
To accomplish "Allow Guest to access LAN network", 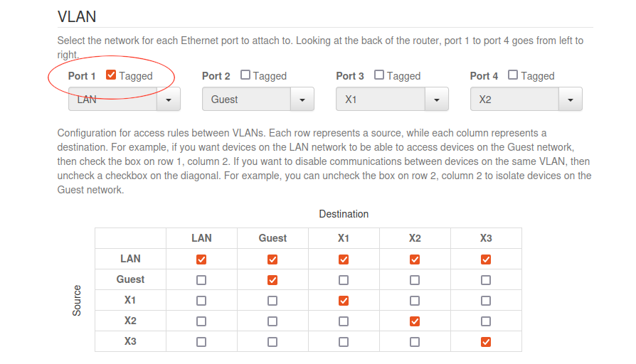I will tap(201, 280).
